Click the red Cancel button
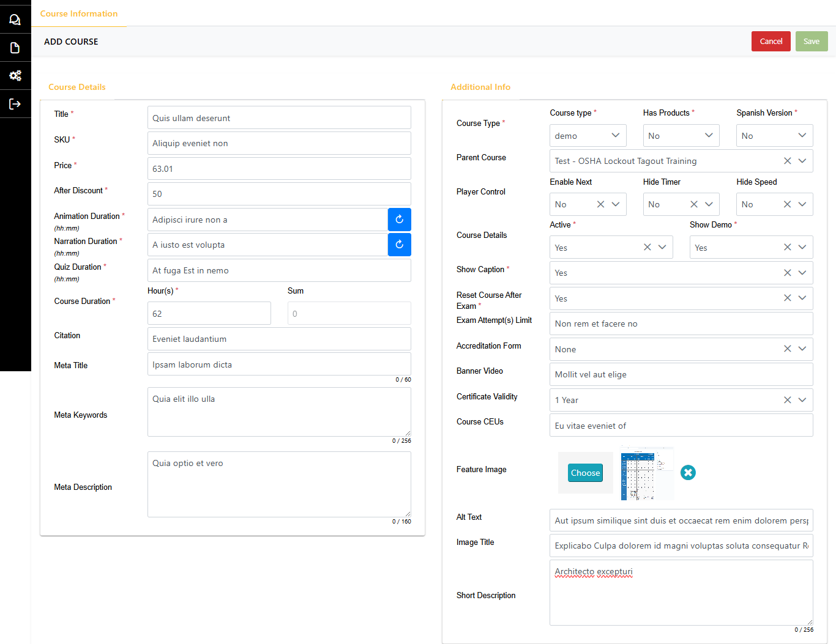This screenshot has width=836, height=644. click(771, 42)
